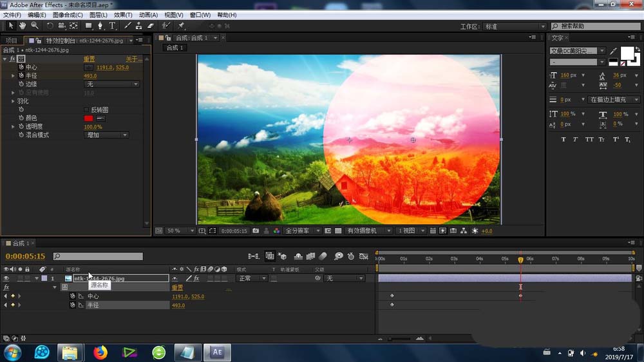Click the 搜索帮助 search help field
Screen dimensions: 644x362
pos(596,26)
